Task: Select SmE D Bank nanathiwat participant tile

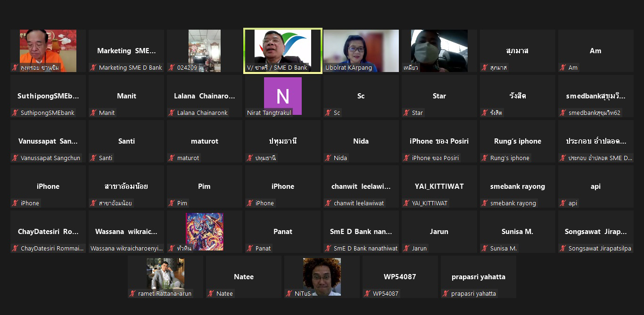Action: click(361, 232)
